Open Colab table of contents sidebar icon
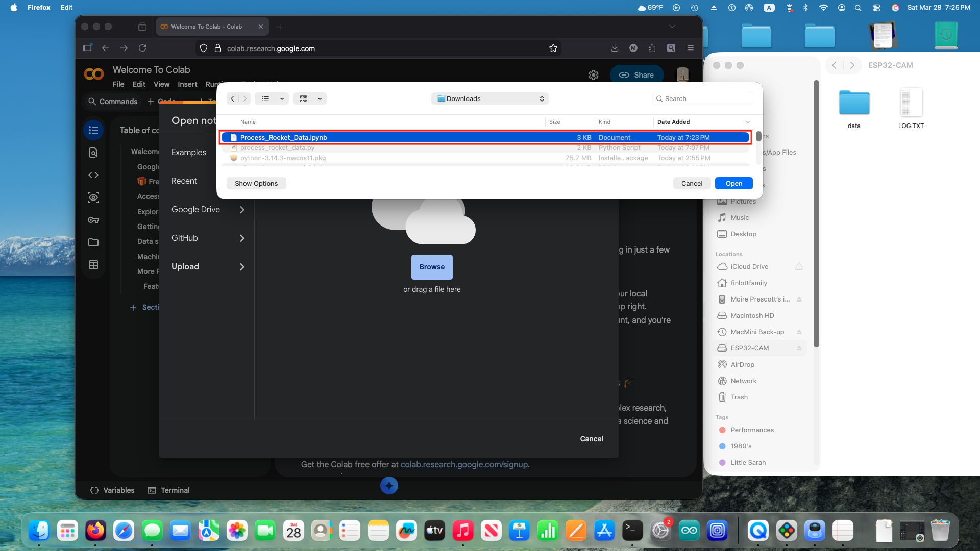 (93, 130)
